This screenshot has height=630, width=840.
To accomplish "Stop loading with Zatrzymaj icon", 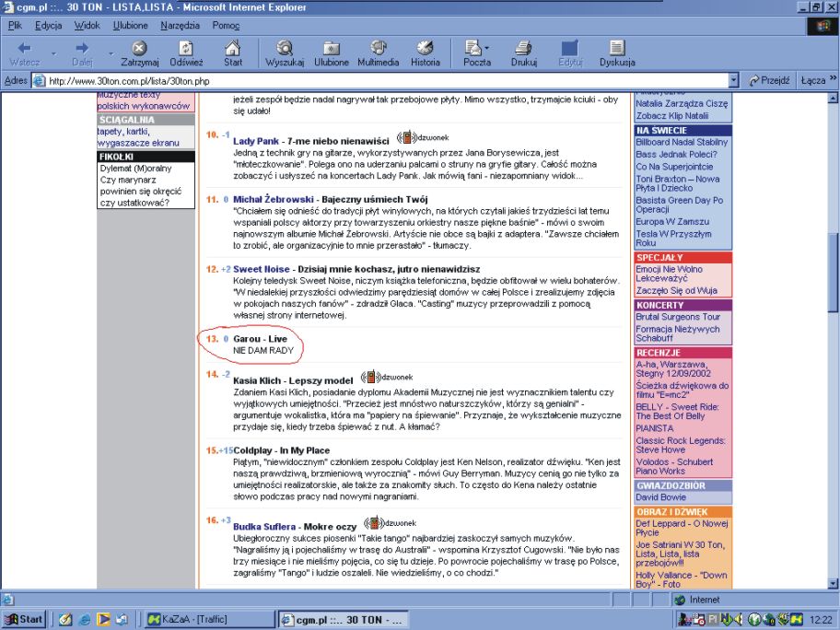I will pos(140,48).
